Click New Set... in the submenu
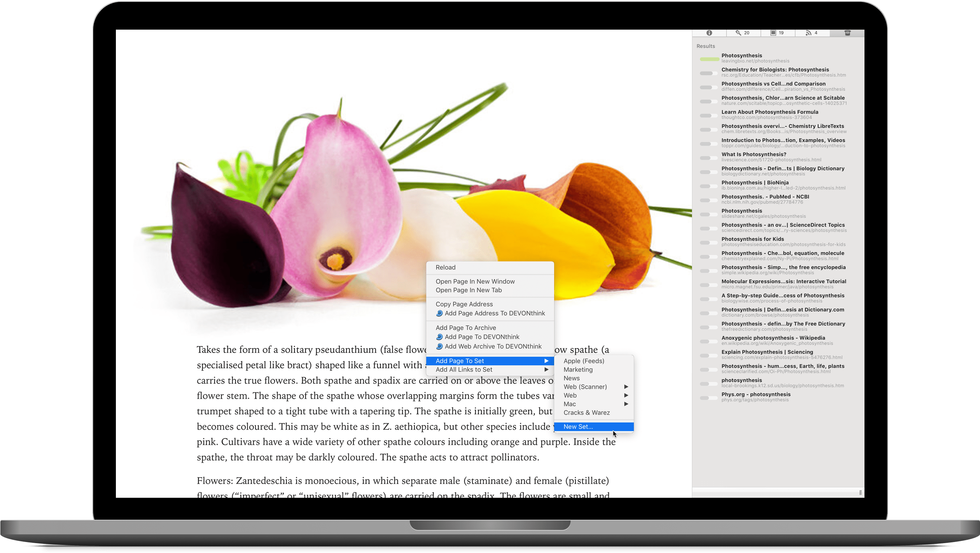980x553 pixels. tap(578, 427)
